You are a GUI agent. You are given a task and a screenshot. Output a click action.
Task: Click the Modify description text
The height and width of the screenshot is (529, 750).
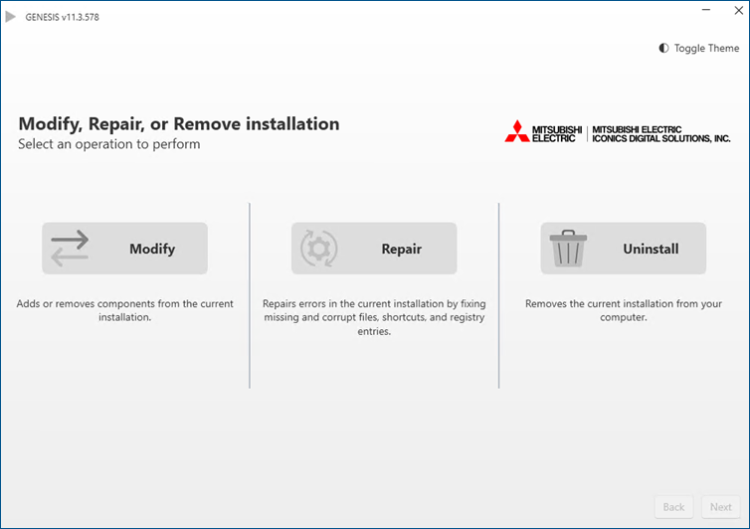point(125,310)
